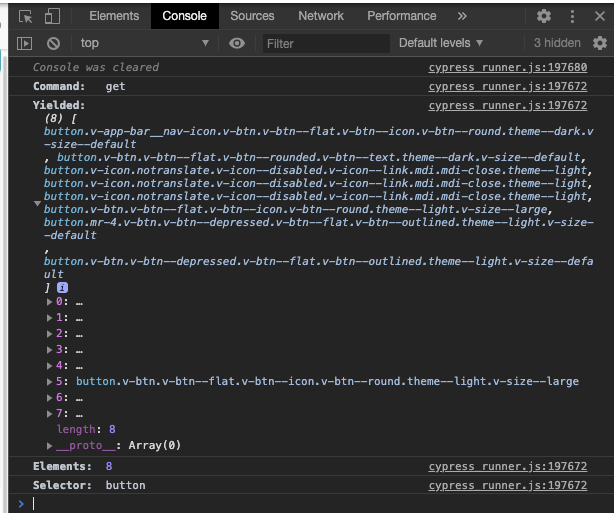
Task: Click the 'Selector: button' value
Action: (x=125, y=486)
